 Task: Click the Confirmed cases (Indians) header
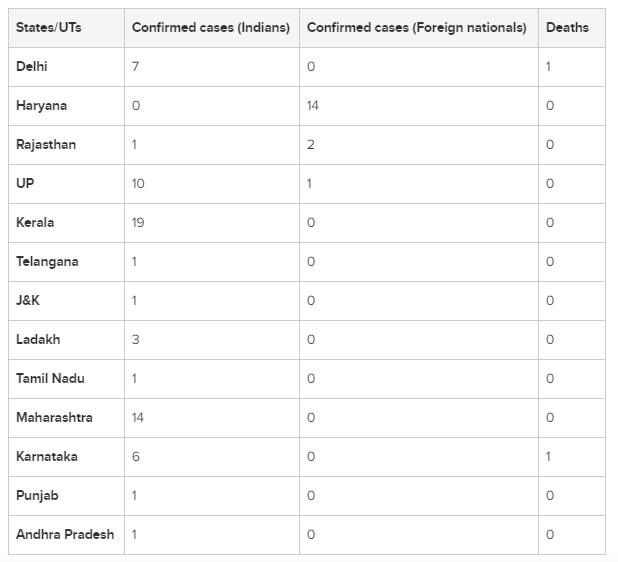[210, 28]
